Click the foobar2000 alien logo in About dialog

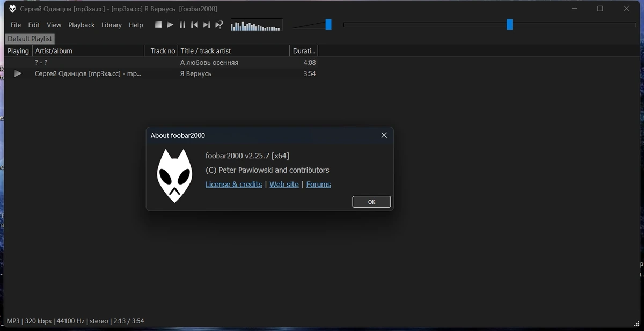174,176
